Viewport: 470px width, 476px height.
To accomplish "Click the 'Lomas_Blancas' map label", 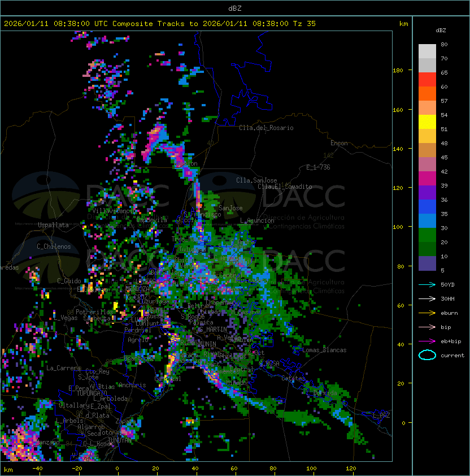I will tap(324, 350).
